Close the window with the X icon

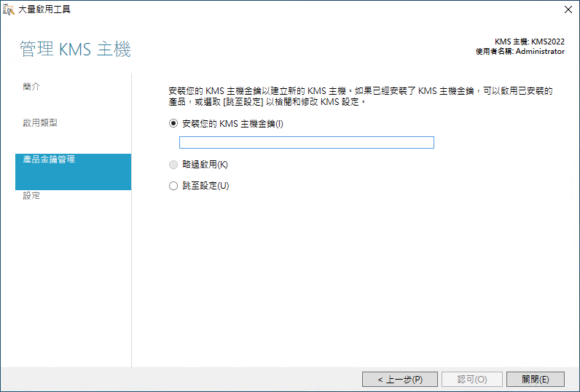pos(568,9)
